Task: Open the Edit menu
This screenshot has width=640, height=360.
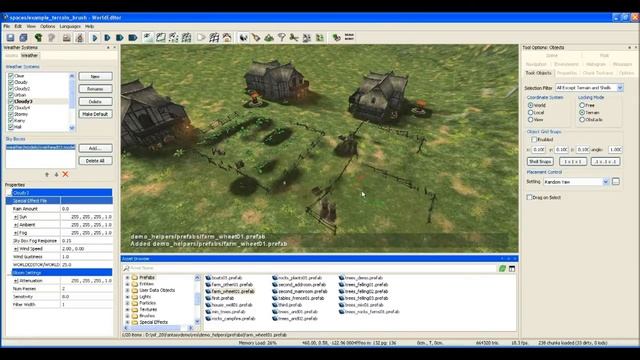Action: pos(18,26)
